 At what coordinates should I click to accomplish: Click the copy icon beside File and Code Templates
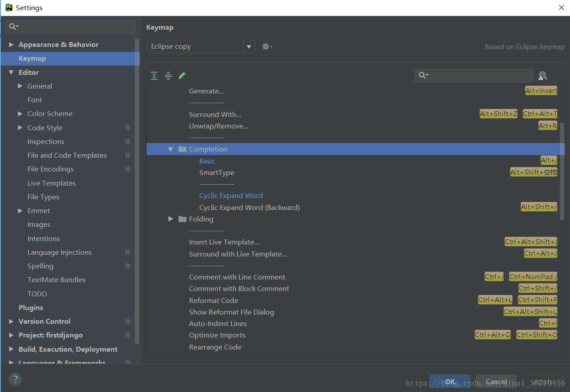[128, 155]
